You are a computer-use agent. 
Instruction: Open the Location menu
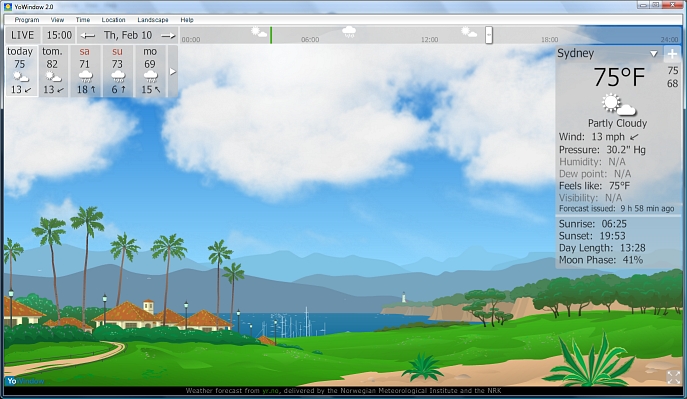113,20
